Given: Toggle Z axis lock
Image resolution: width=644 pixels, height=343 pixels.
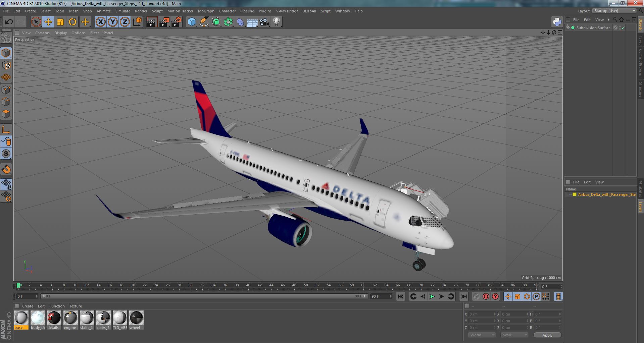Looking at the screenshot, I should [125, 22].
